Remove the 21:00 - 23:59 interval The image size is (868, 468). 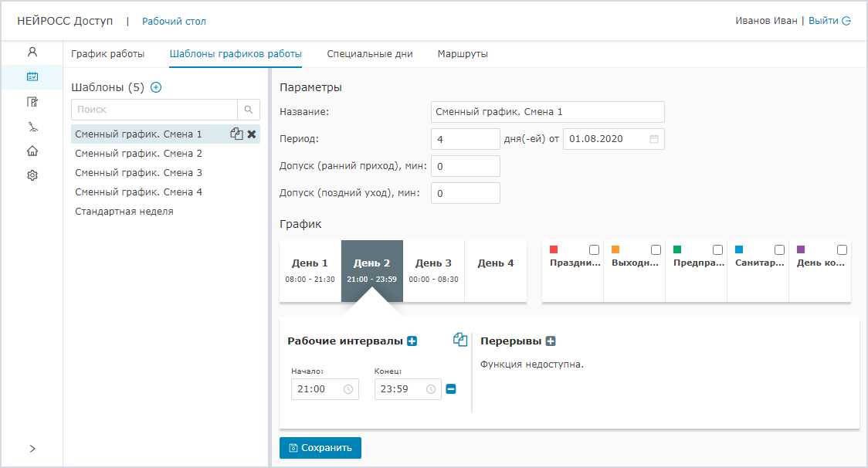(451, 389)
